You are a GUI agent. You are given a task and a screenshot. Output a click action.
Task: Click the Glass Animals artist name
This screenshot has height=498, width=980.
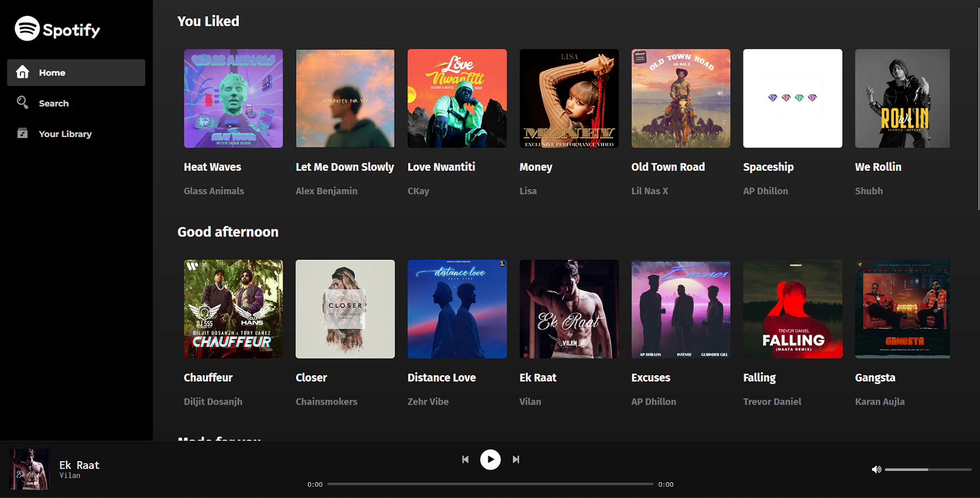point(214,191)
